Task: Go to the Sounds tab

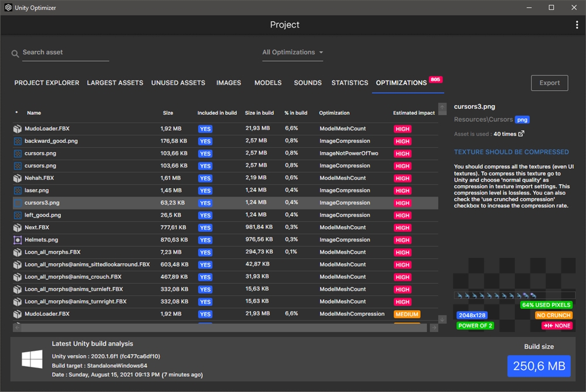Action: [308, 83]
